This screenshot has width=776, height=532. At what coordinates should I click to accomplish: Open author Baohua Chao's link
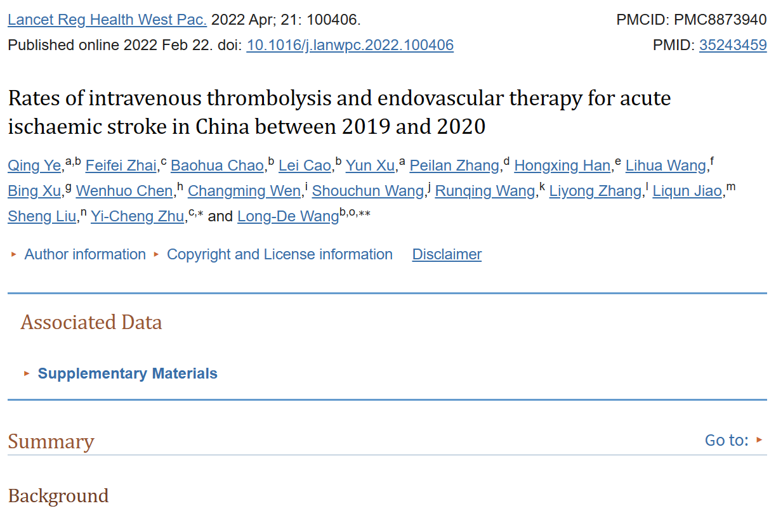tap(217, 165)
